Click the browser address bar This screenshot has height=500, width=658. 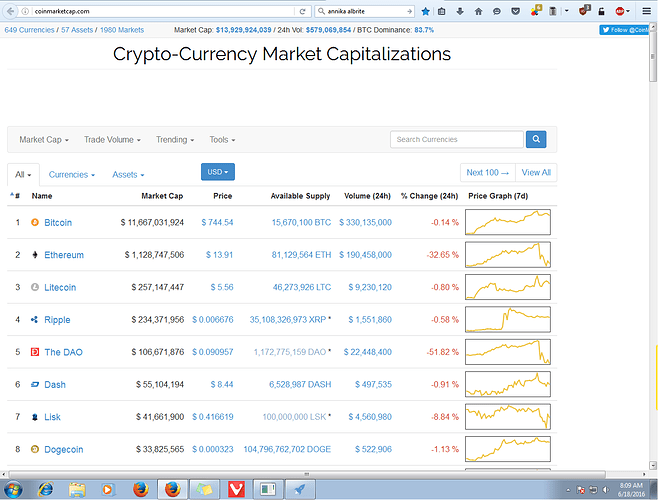click(x=164, y=11)
